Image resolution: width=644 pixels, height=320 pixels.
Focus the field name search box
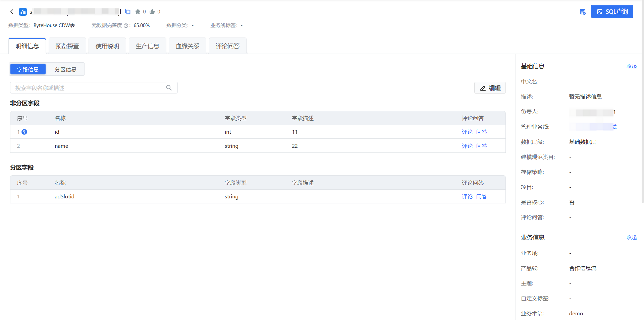coord(94,88)
